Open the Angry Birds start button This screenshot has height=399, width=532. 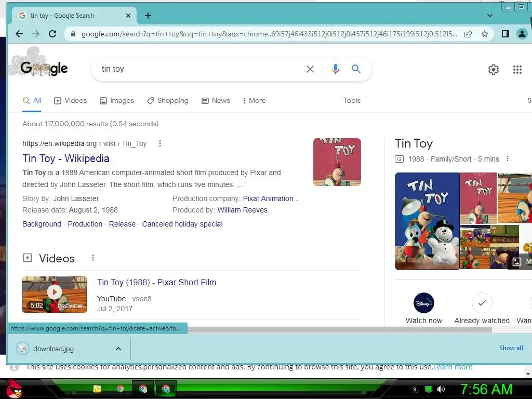tap(14, 389)
